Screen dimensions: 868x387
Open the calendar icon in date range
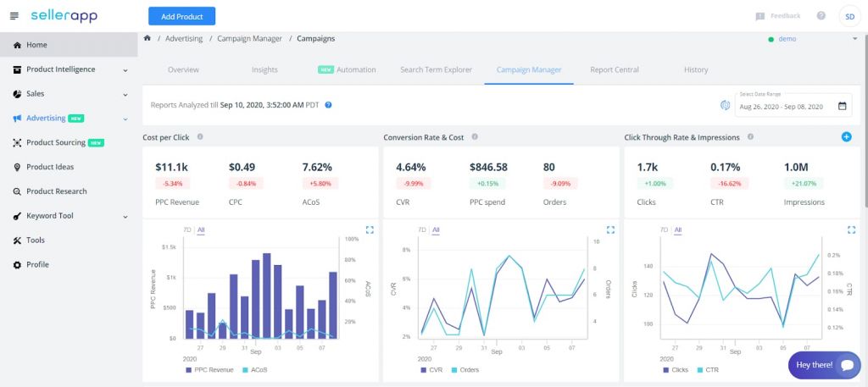pyautogui.click(x=842, y=106)
